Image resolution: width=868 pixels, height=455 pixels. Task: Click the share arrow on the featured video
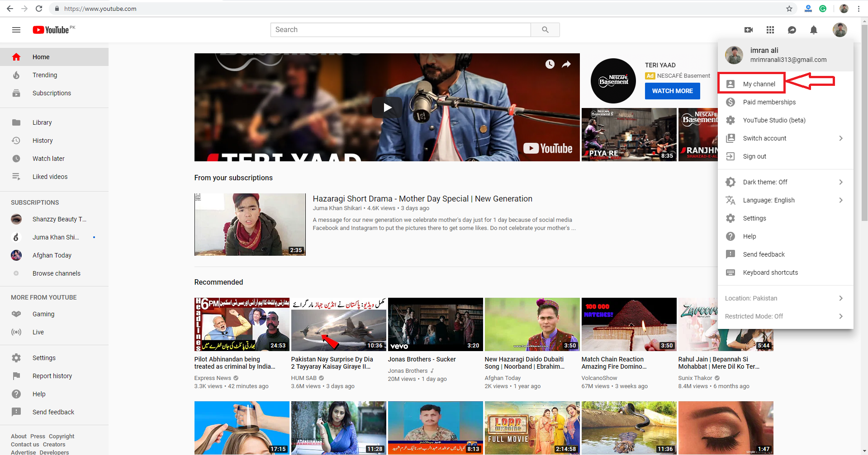566,64
